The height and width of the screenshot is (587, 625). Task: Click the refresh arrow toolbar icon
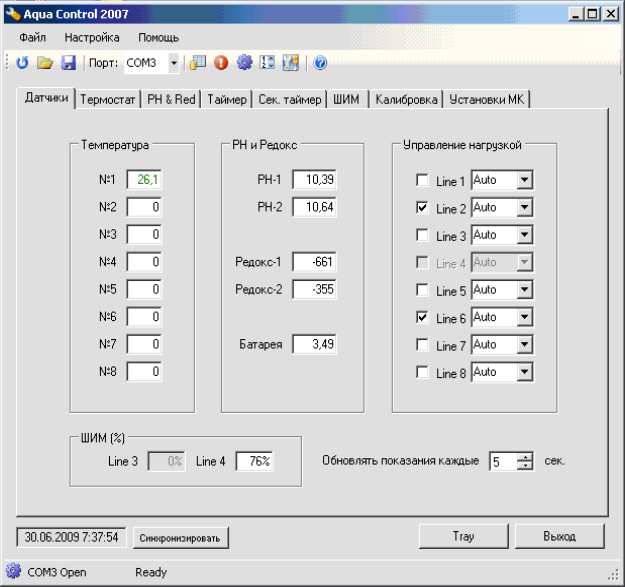pos(22,63)
